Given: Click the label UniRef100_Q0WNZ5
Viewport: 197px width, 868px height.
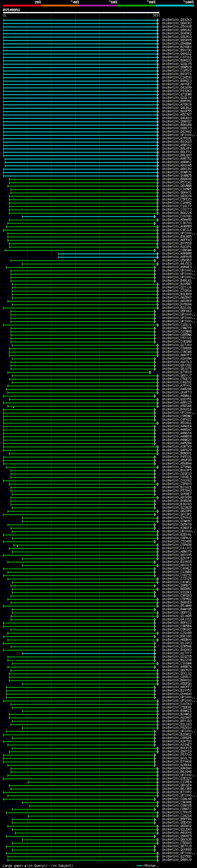Looking at the screenshot, I should [177, 176].
